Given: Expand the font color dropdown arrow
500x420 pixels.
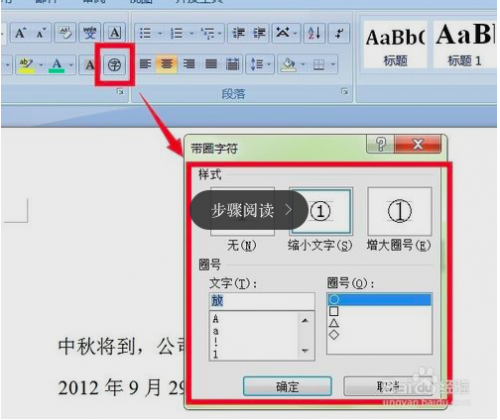Looking at the screenshot, I should click(71, 64).
